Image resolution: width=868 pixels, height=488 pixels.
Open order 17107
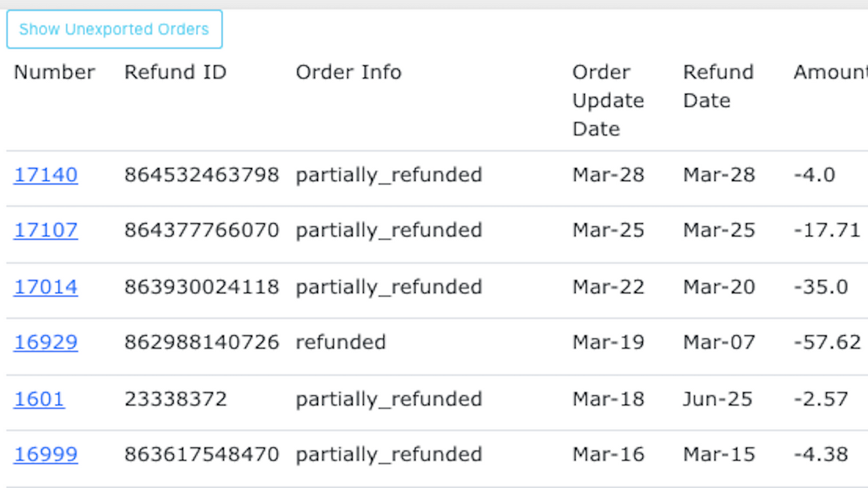[x=45, y=230]
